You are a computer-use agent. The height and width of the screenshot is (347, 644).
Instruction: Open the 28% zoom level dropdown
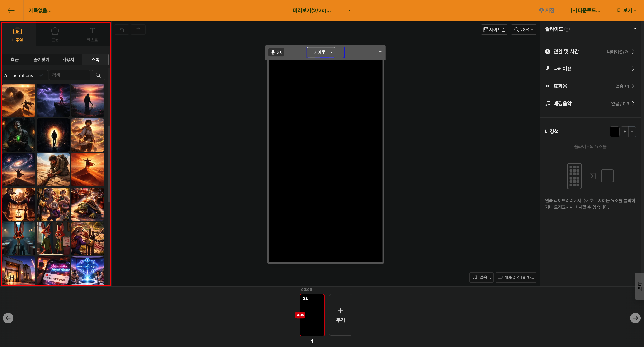(524, 29)
